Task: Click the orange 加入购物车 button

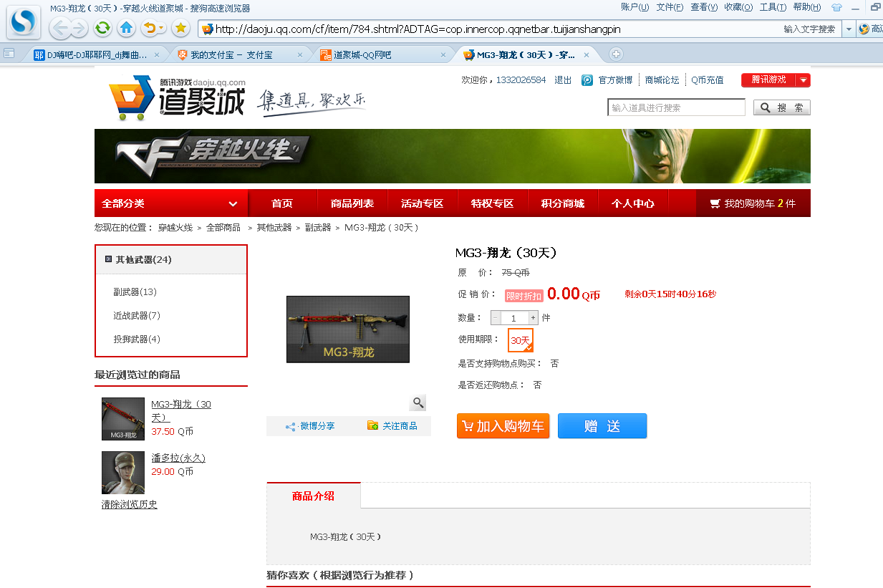Action: coord(503,426)
